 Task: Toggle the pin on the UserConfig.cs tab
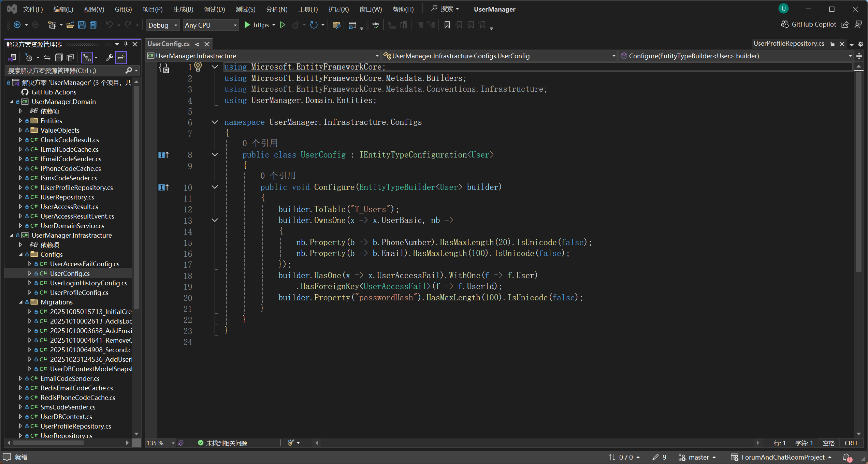(197, 44)
